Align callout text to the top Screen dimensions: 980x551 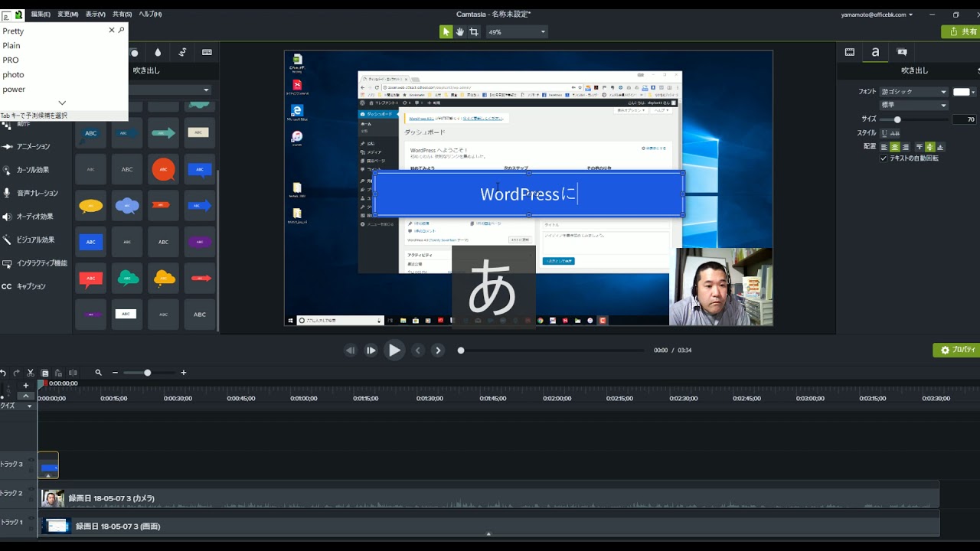(920, 147)
